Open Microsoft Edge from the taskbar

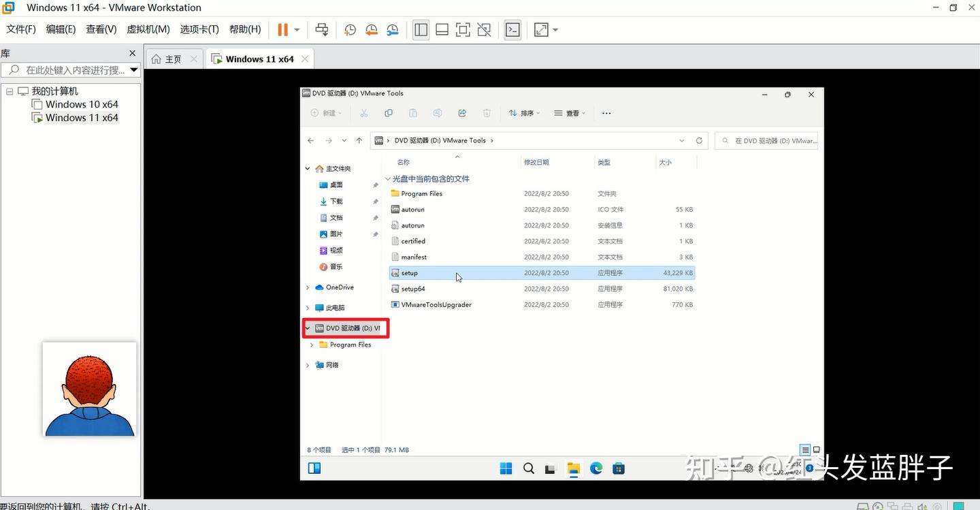click(596, 468)
